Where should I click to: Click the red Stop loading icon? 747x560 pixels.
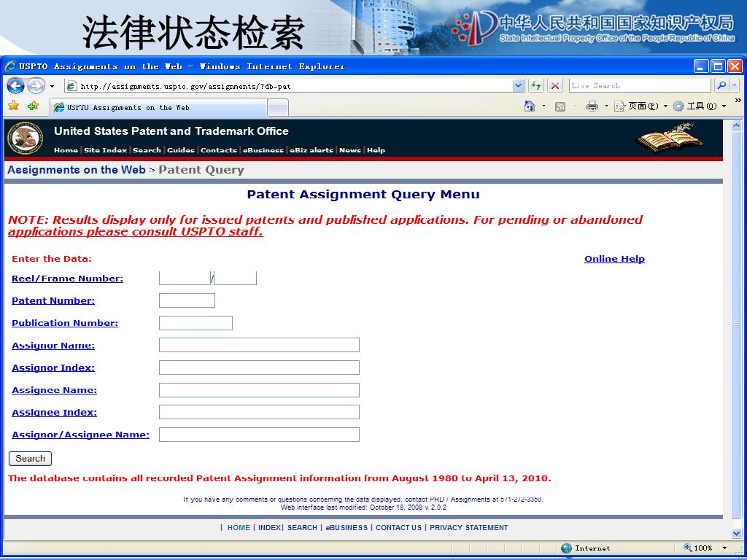pos(554,86)
